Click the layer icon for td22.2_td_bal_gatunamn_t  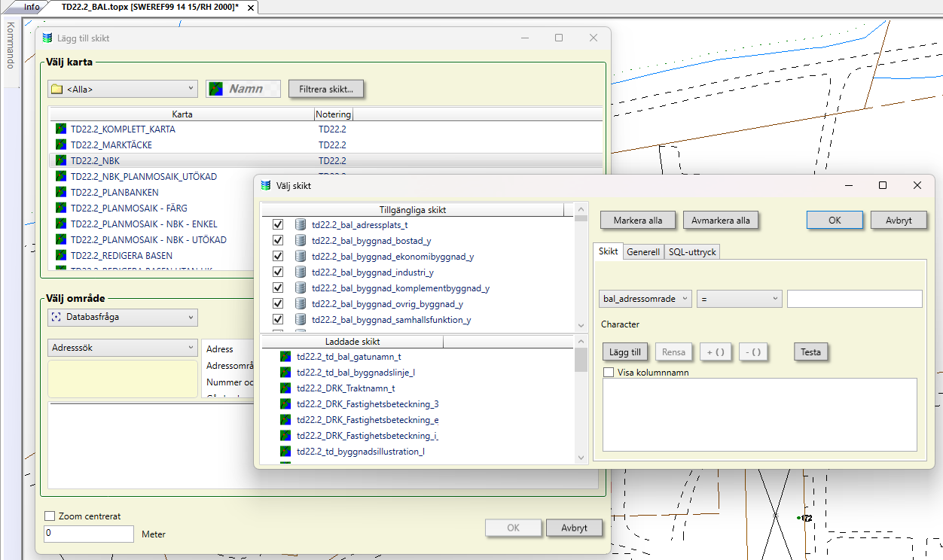click(x=285, y=357)
